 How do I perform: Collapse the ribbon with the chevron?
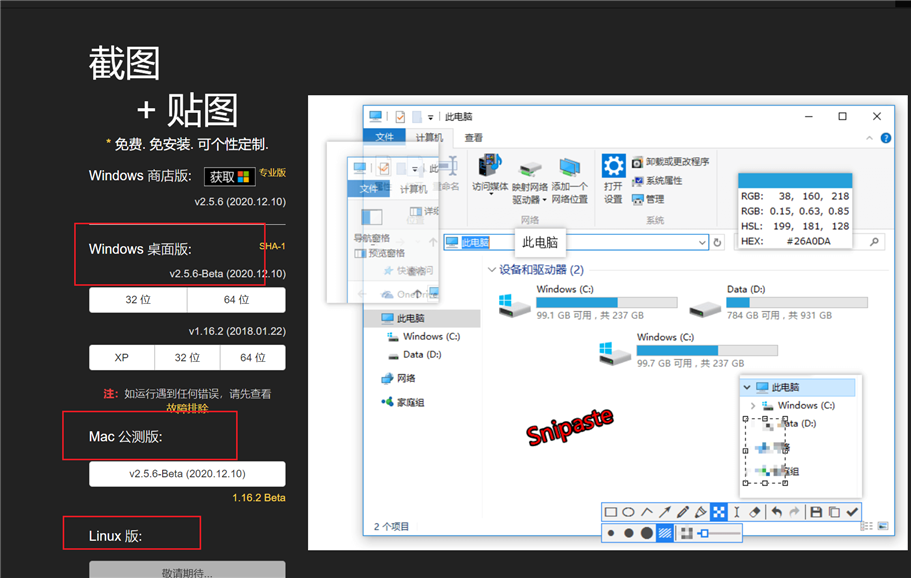coord(869,138)
